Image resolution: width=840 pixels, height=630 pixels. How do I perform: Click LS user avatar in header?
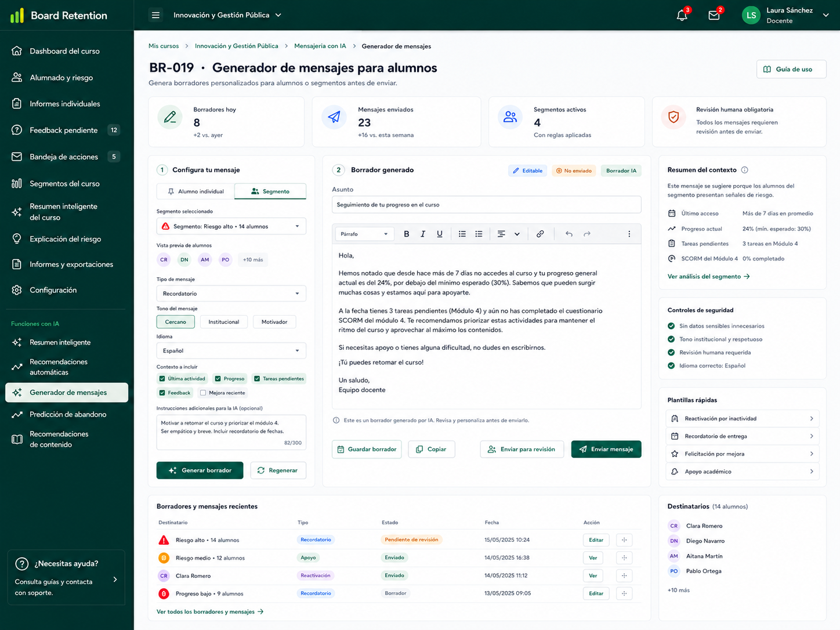point(751,16)
